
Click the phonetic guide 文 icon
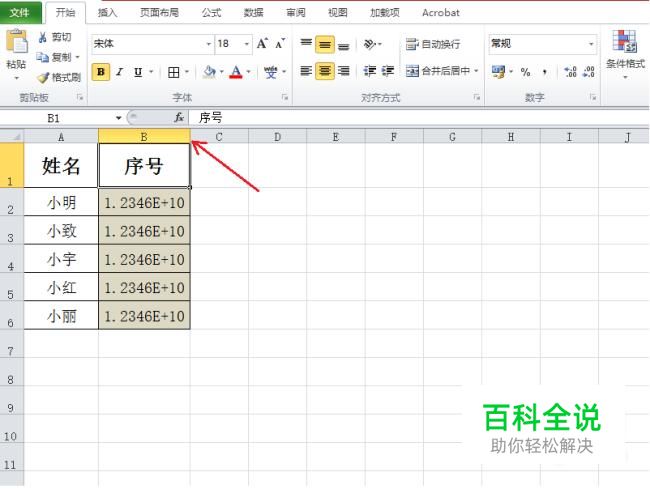pos(271,72)
